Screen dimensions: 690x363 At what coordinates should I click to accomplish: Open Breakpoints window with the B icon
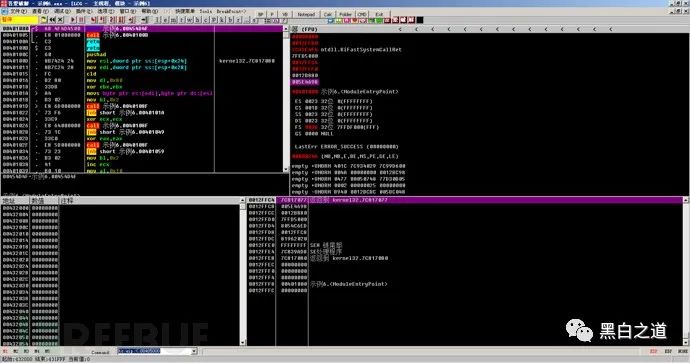pos(230,20)
